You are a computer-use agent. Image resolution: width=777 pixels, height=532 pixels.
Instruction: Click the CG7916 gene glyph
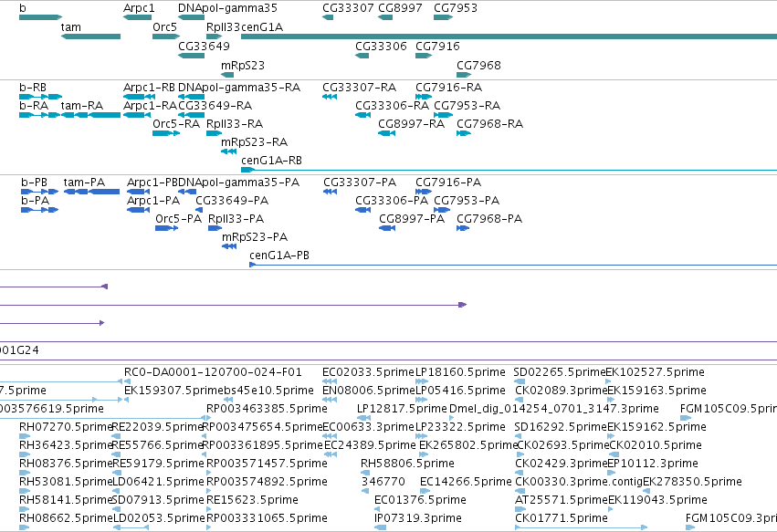tap(424, 56)
